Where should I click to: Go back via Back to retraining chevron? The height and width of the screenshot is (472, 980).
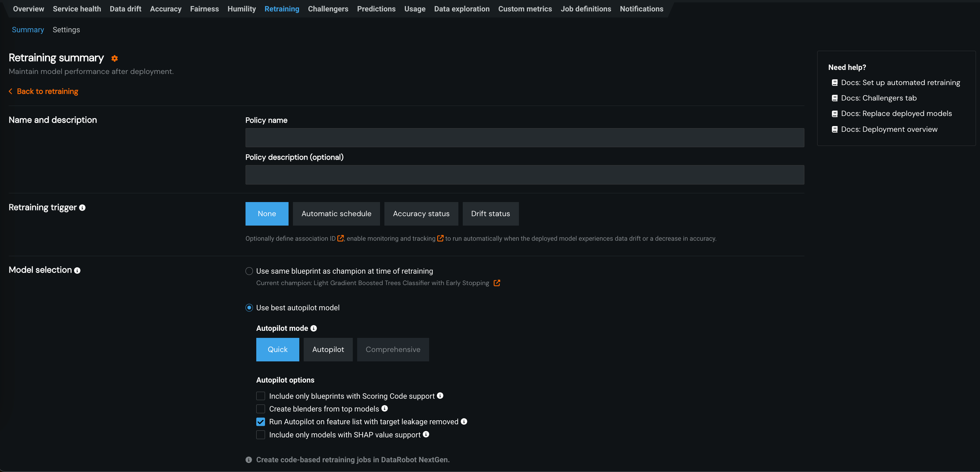point(11,91)
